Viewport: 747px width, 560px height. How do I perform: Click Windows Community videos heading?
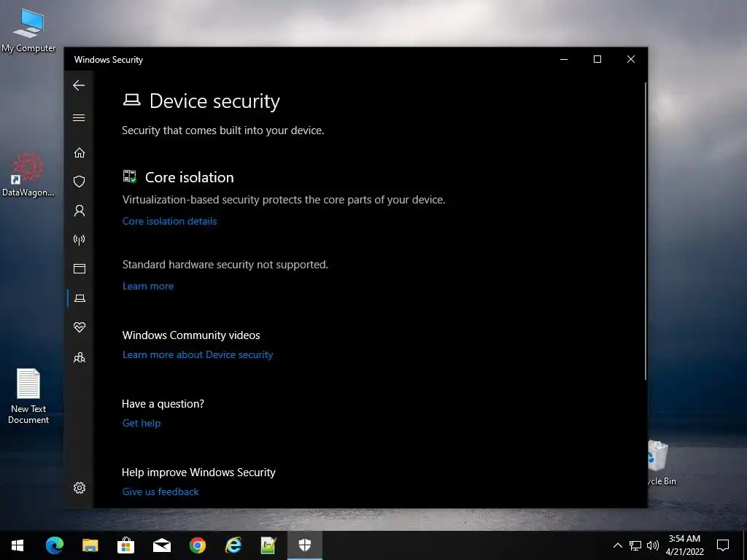[191, 335]
